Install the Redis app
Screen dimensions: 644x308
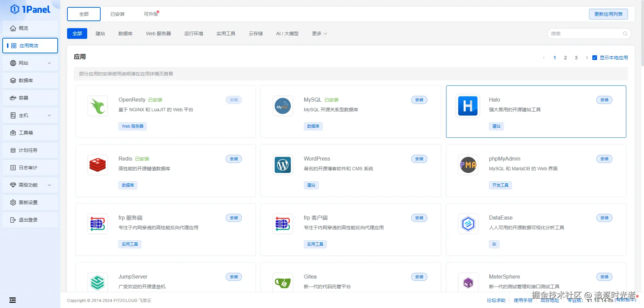[x=234, y=159]
